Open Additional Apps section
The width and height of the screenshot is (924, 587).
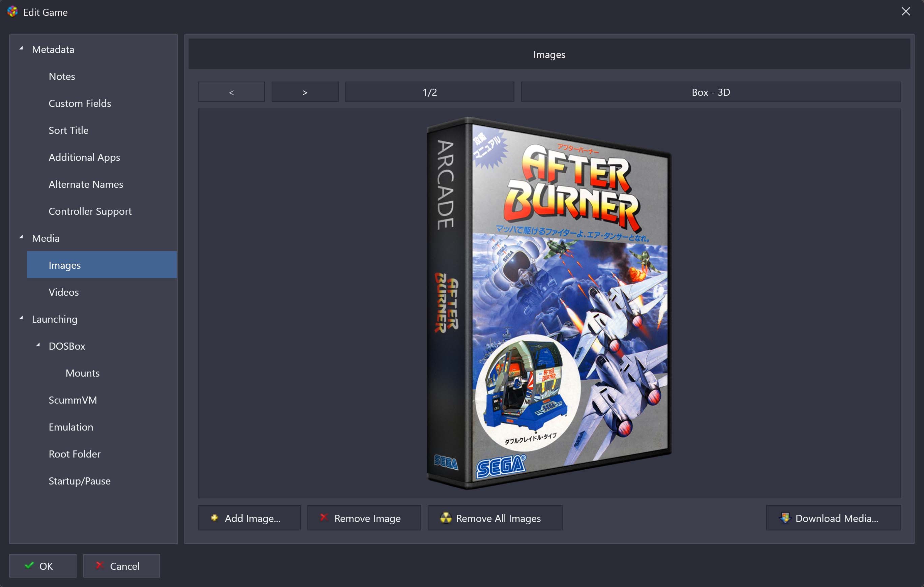84,157
